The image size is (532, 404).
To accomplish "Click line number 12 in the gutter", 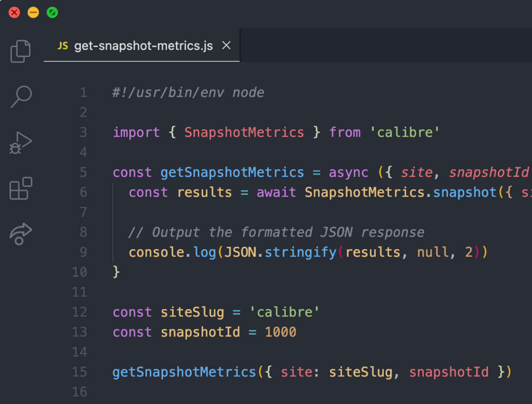I will tap(79, 312).
